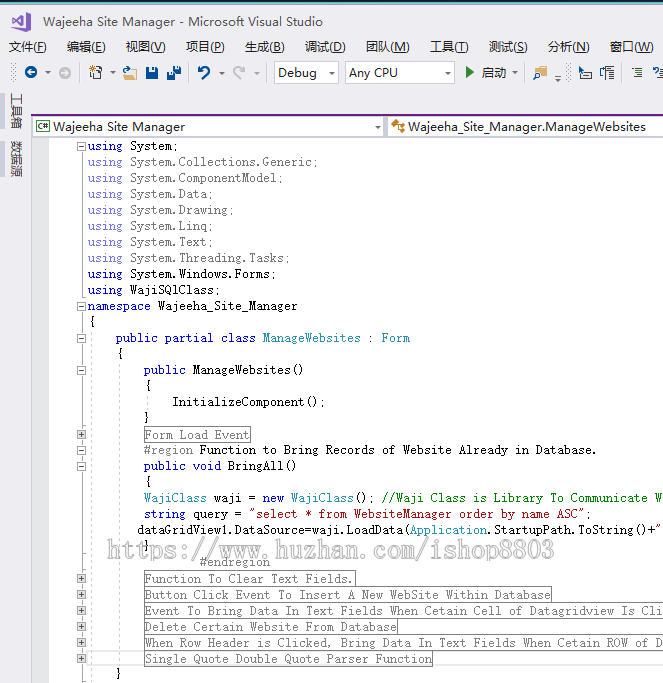Save the current file with the disk icon
This screenshot has height=683, width=663.
(x=152, y=73)
